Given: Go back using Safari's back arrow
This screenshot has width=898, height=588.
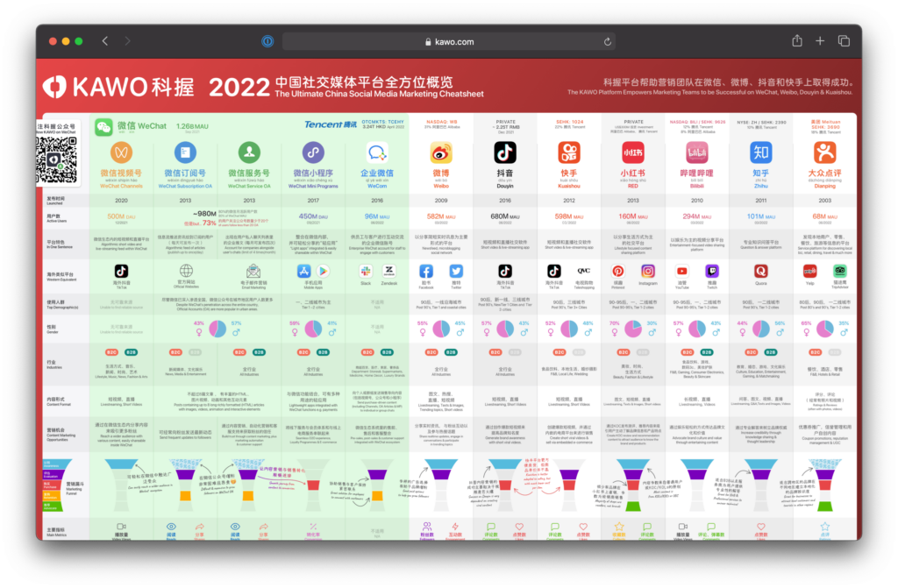Looking at the screenshot, I should (105, 41).
